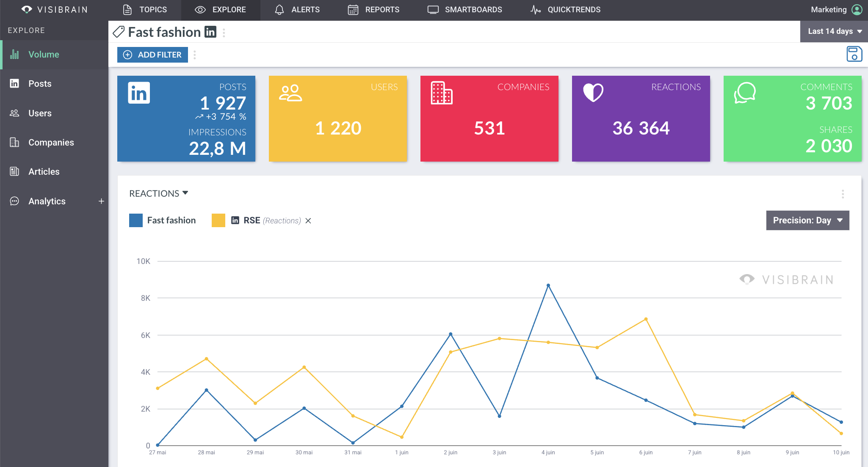
Task: Click the Visibrain eye logo
Action: 27,9
